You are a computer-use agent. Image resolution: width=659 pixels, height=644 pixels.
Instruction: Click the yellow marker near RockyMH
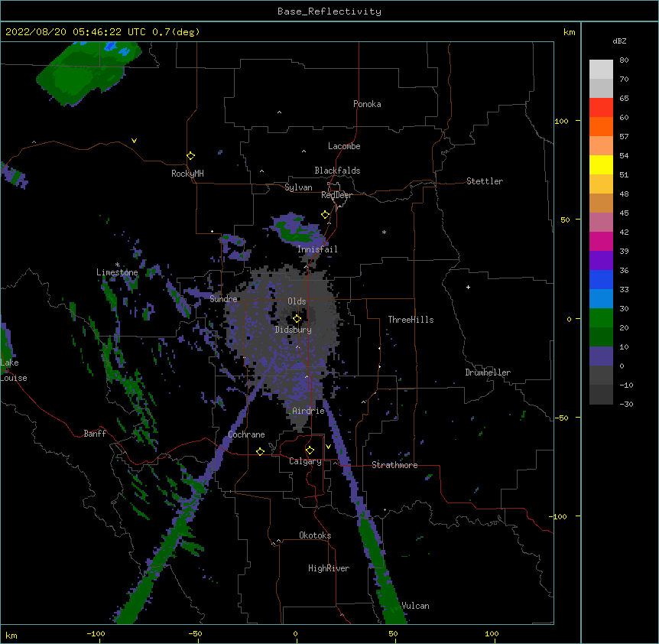pyautogui.click(x=190, y=156)
